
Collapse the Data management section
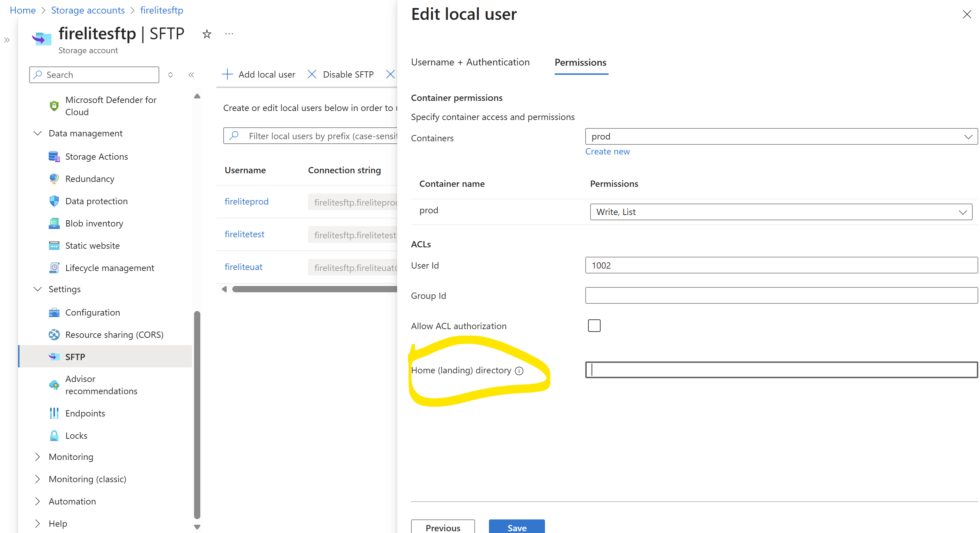pyautogui.click(x=37, y=133)
